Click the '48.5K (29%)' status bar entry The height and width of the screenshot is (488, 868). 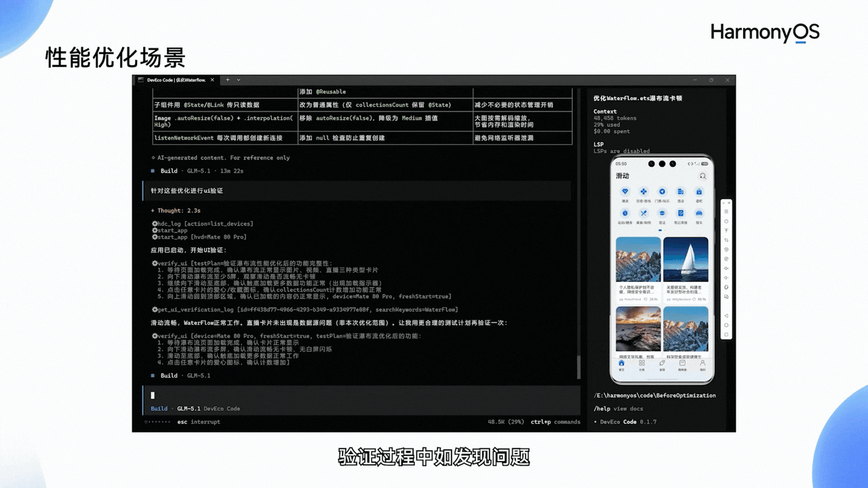[x=506, y=422]
